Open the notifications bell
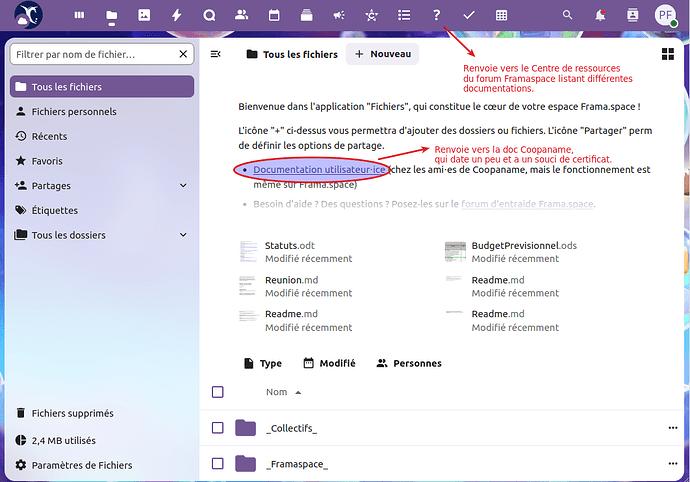The width and height of the screenshot is (690, 482). (600, 15)
